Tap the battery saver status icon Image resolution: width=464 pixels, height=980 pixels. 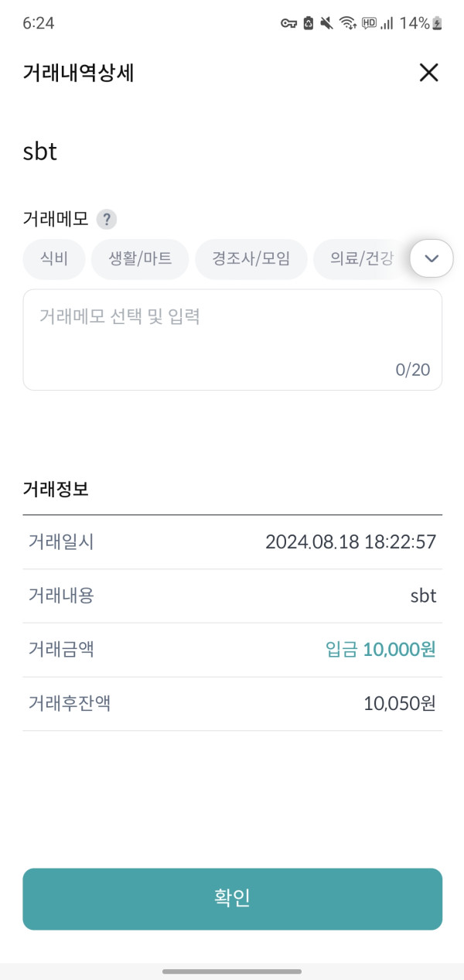[308, 23]
